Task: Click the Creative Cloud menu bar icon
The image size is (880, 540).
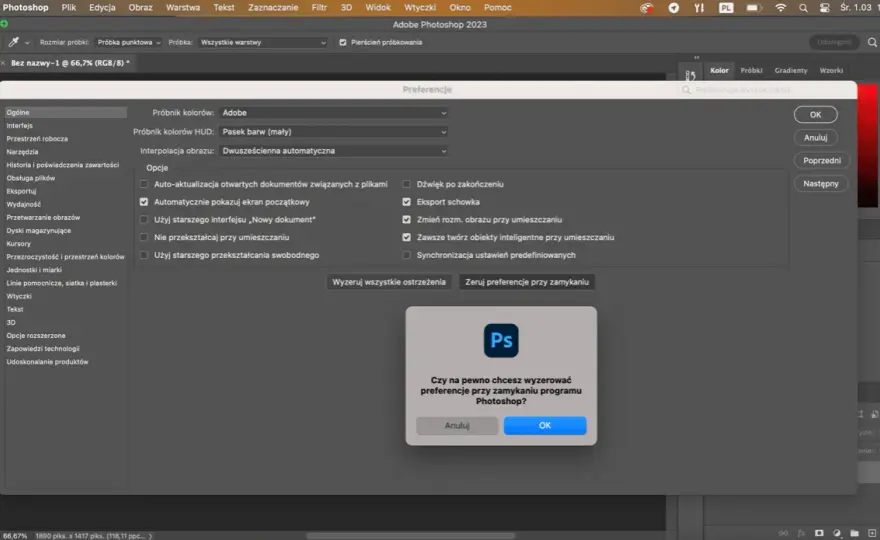Action: pos(647,8)
